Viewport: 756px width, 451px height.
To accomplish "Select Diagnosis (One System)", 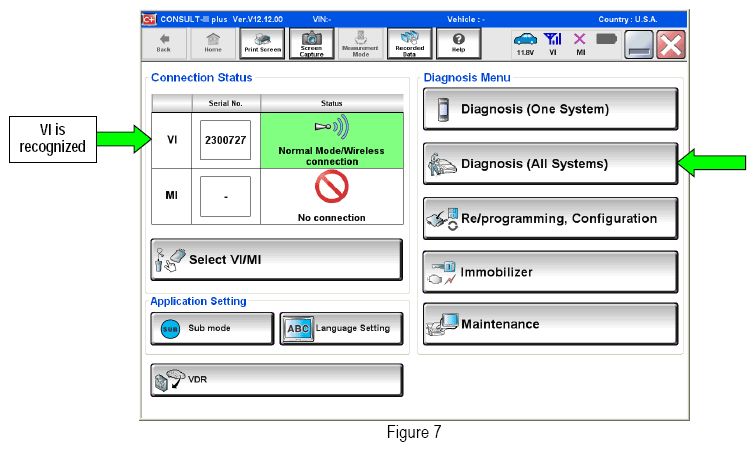I will pos(551,109).
